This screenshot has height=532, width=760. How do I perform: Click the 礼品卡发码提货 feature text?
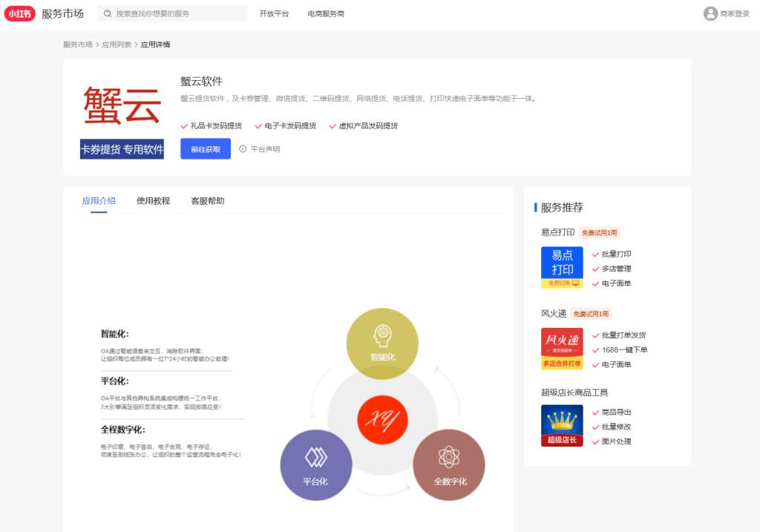point(216,126)
